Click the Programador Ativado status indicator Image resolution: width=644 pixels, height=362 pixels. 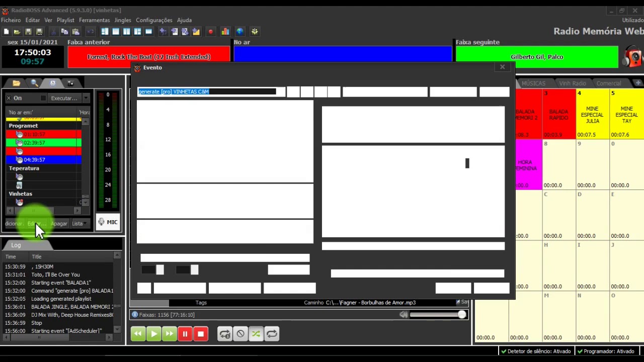coord(605,351)
